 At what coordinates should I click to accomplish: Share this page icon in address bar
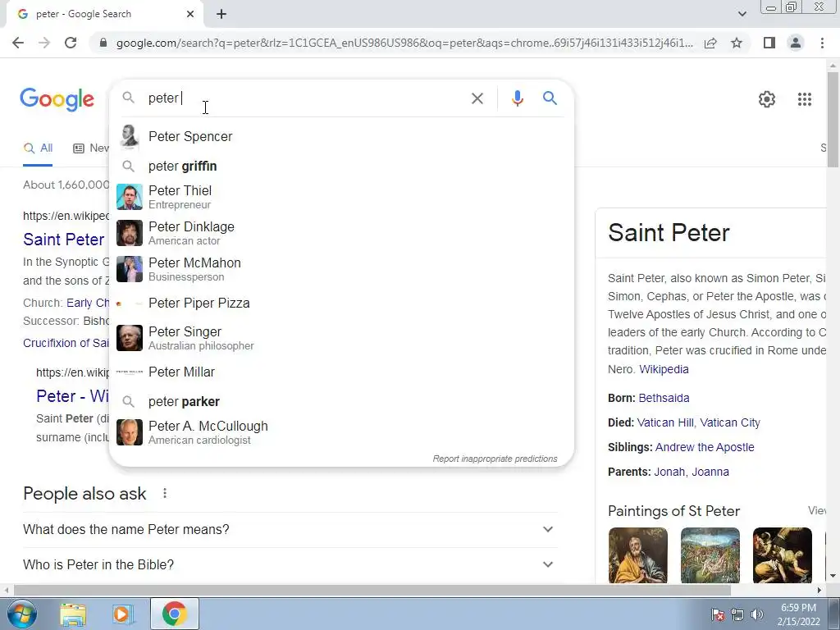click(x=710, y=43)
